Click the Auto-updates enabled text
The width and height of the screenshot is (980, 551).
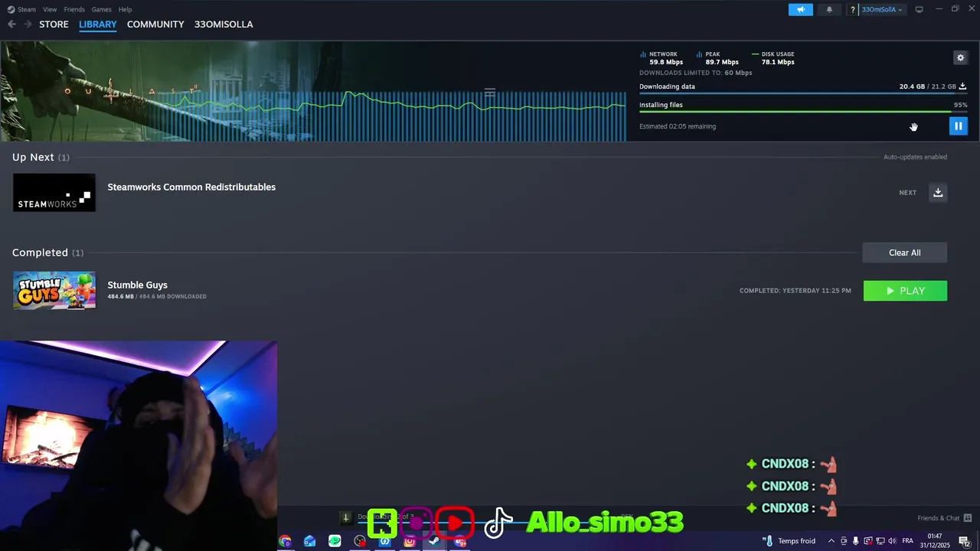(915, 157)
